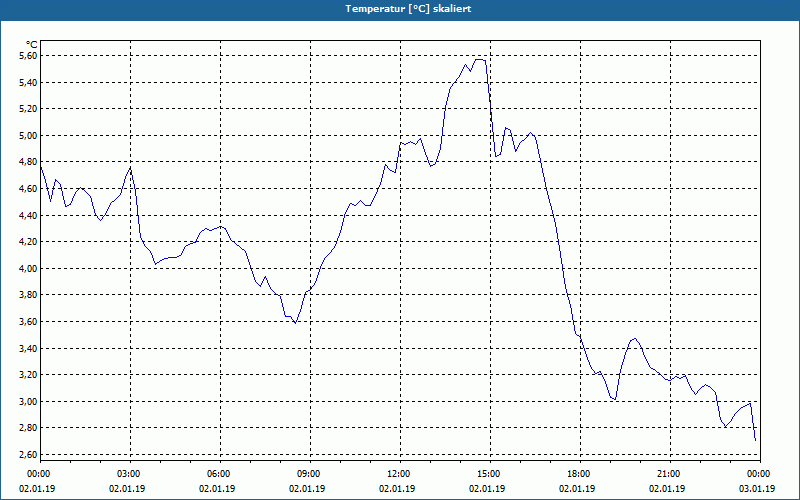Pick the 3,40 y-axis label
This screenshot has width=800, height=500.
28,348
